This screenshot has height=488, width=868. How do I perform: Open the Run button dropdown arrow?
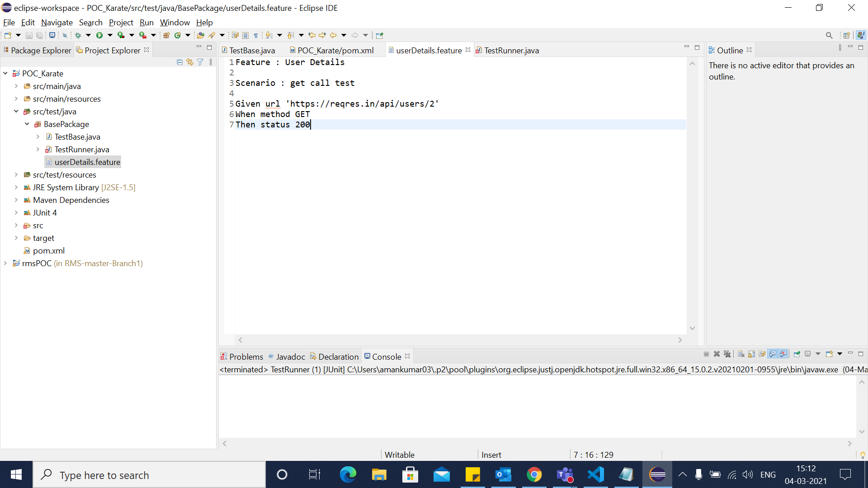coord(109,35)
